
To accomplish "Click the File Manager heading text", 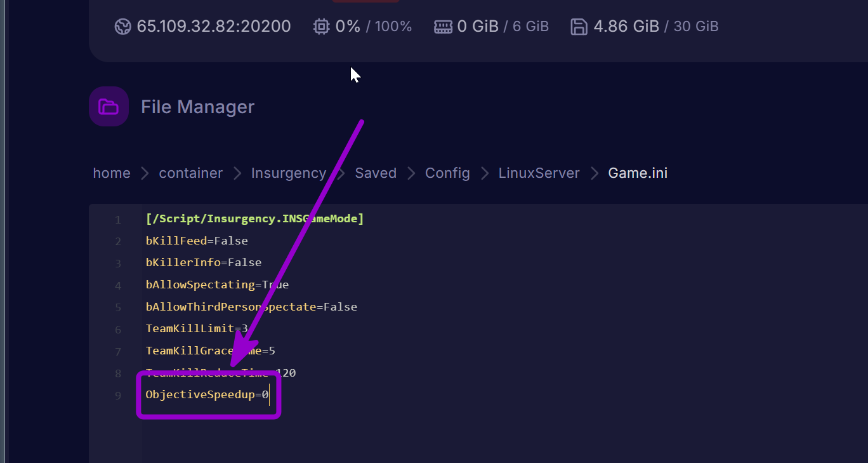I will coord(197,107).
